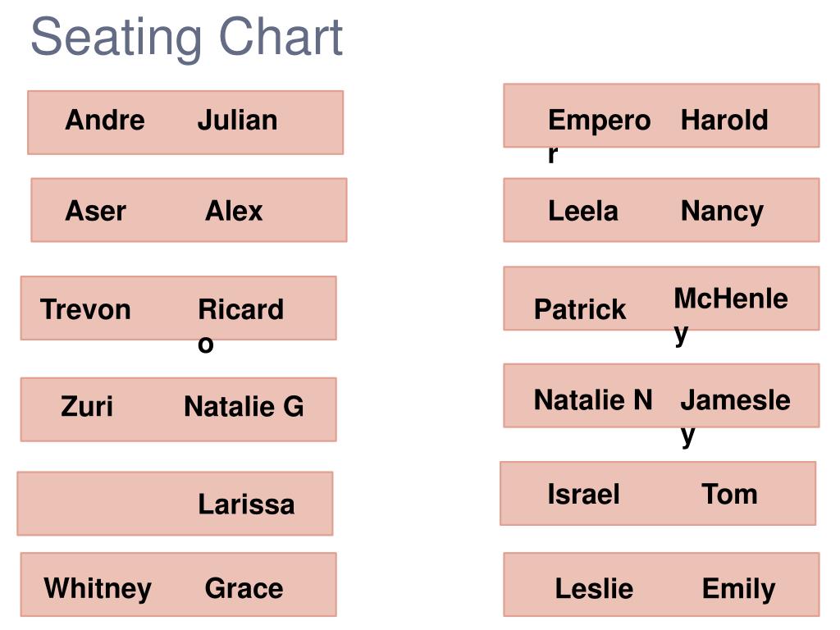Viewport: 840px width, 630px height.
Task: Click on Alex's seat
Action: click(x=234, y=211)
